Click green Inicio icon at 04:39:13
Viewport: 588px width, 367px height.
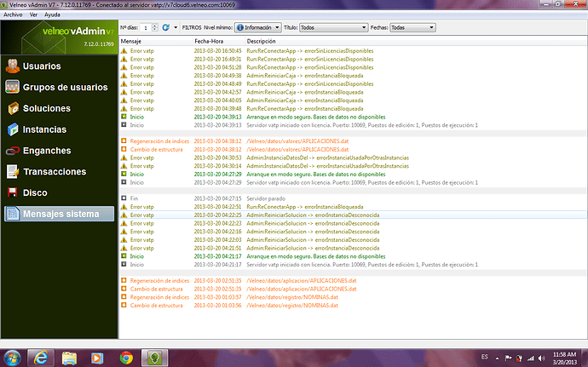124,117
